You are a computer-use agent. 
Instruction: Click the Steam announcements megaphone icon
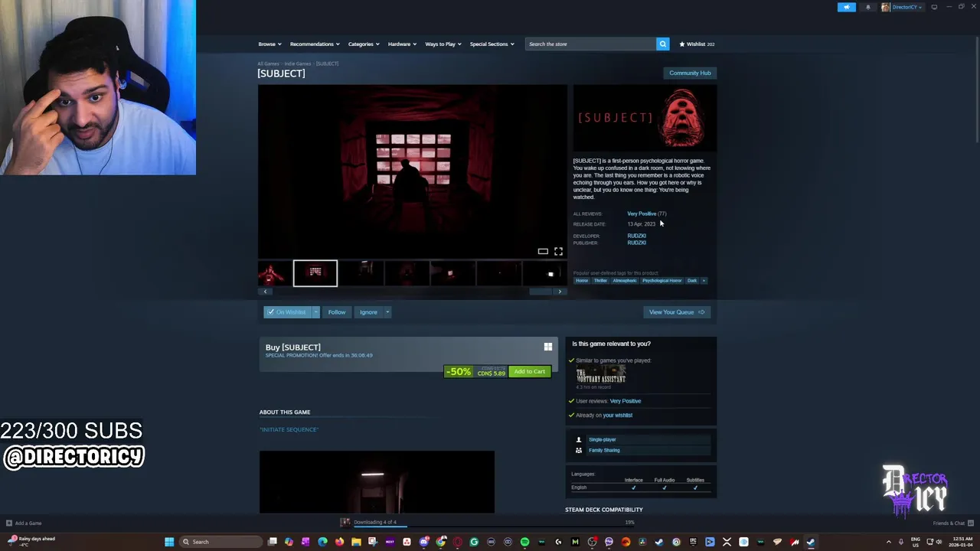846,7
